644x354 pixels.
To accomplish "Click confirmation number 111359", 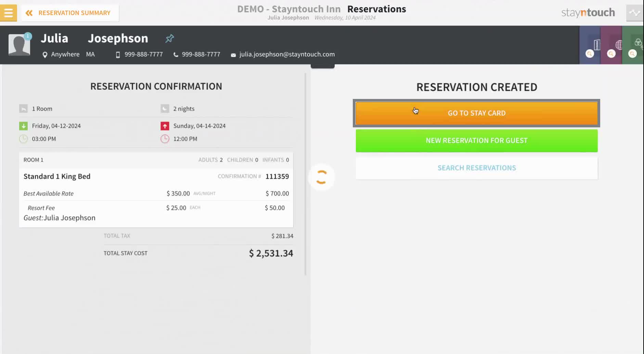I will [x=277, y=176].
